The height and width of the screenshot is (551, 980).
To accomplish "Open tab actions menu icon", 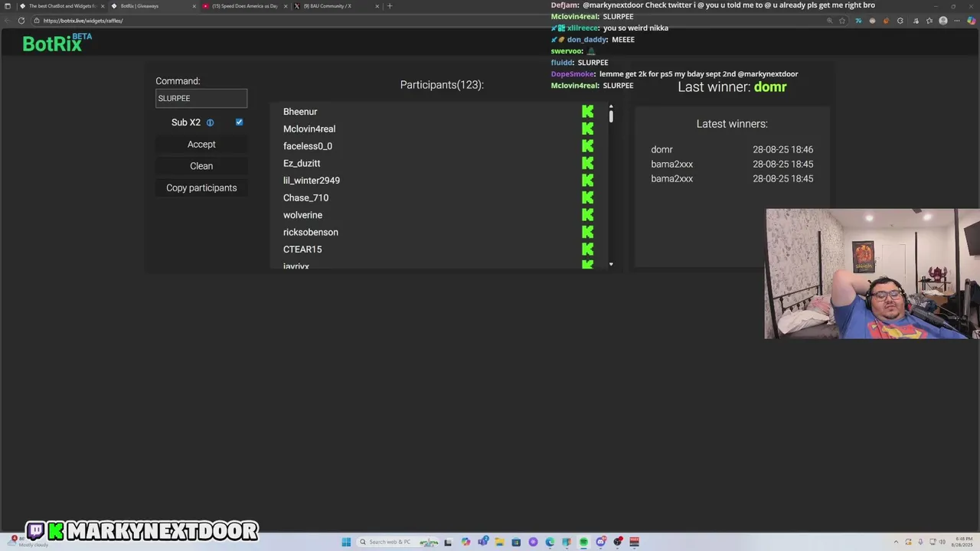I will pyautogui.click(x=8, y=6).
